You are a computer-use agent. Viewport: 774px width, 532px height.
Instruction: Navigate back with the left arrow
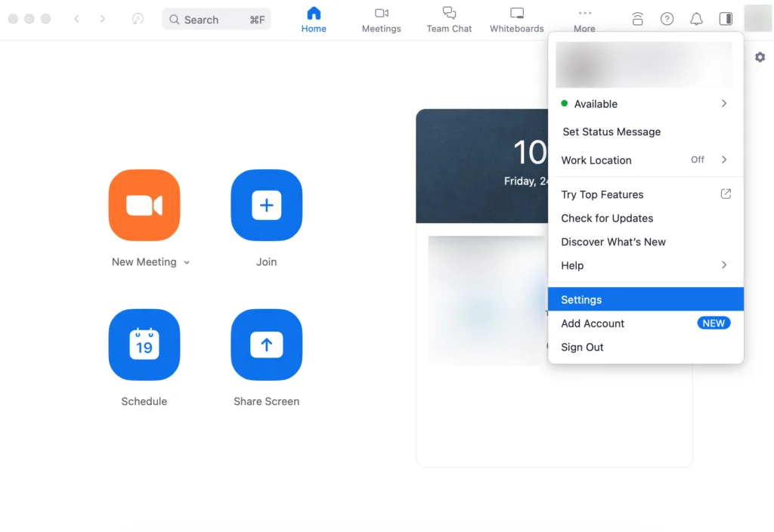(x=77, y=19)
